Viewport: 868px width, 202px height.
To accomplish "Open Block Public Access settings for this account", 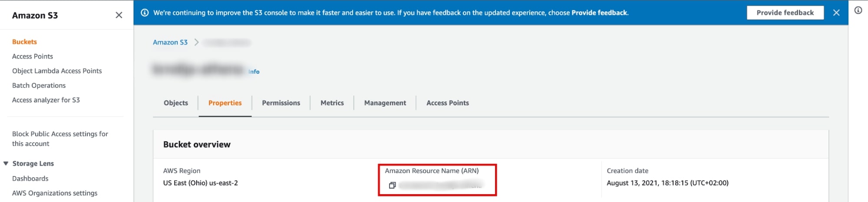I will pyautogui.click(x=60, y=139).
